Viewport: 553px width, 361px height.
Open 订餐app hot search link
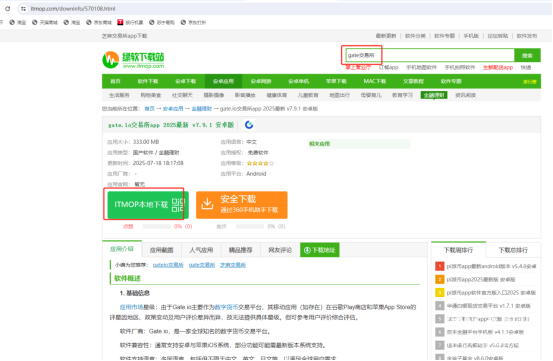tap(388, 67)
